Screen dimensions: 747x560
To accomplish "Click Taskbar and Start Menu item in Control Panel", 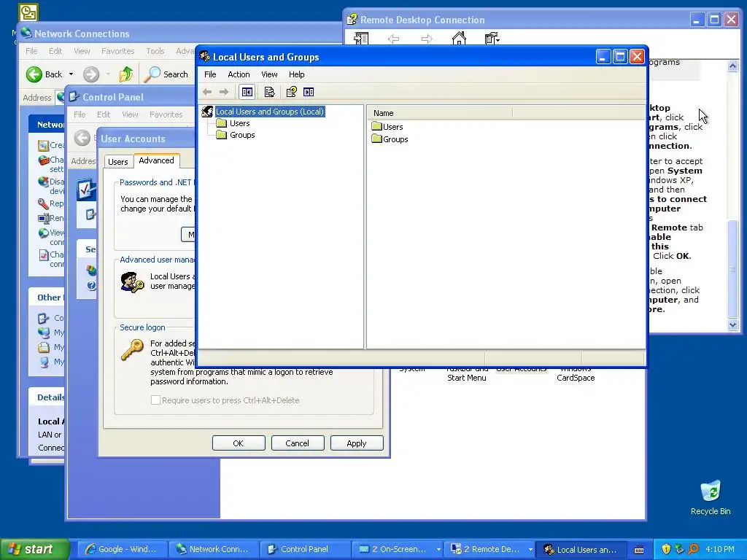I will point(467,373).
